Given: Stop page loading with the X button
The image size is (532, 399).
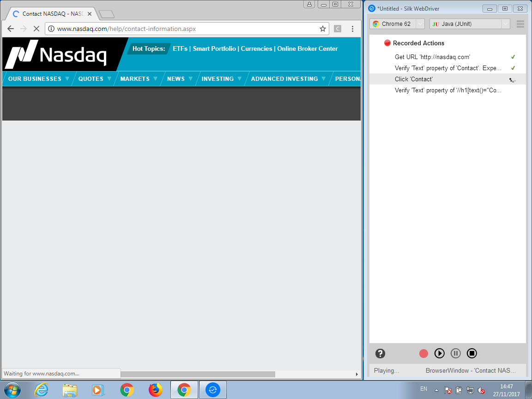Looking at the screenshot, I should (x=36, y=29).
